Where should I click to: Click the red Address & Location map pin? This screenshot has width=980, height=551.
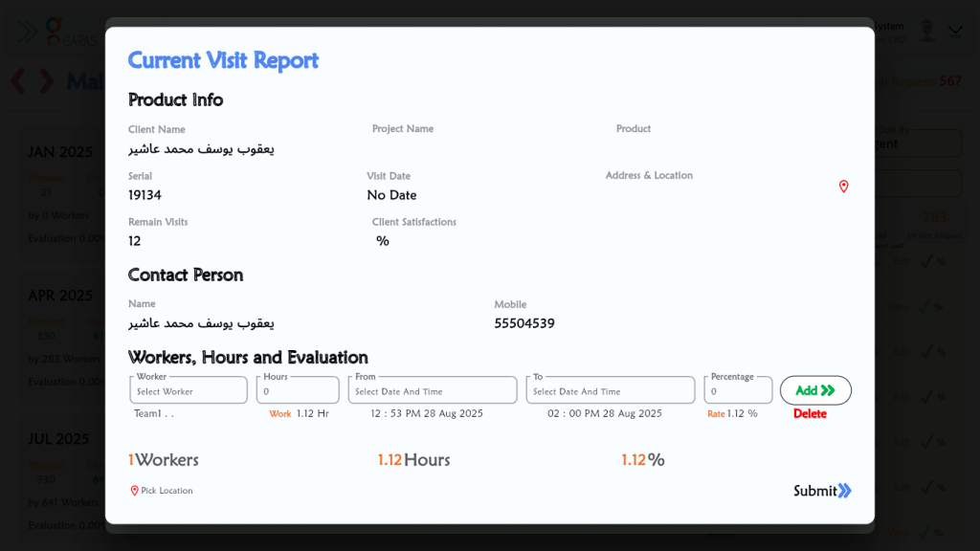tap(843, 187)
